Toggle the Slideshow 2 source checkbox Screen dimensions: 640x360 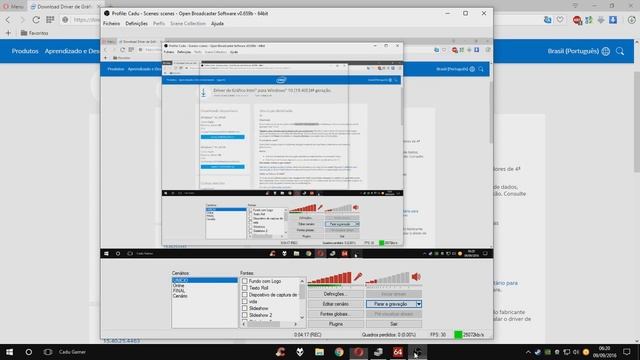click(245, 315)
